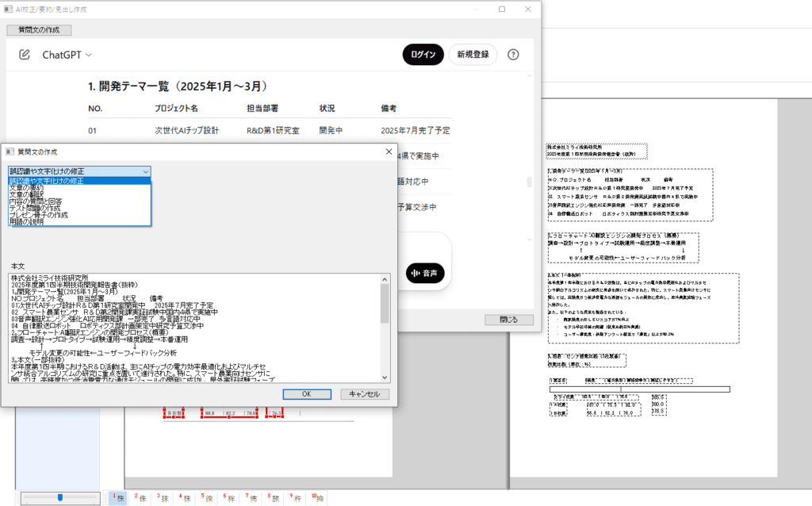The image size is (812, 506).
Task: Click the 本文 scrollbar up arrow
Action: pyautogui.click(x=385, y=280)
